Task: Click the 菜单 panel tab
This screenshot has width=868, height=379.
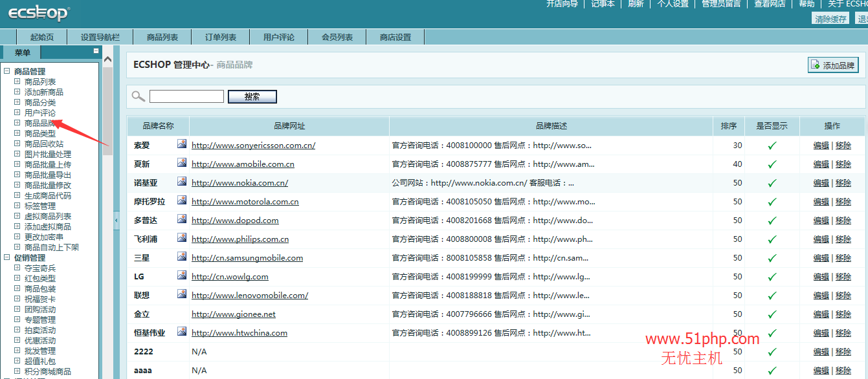Action: click(x=22, y=52)
